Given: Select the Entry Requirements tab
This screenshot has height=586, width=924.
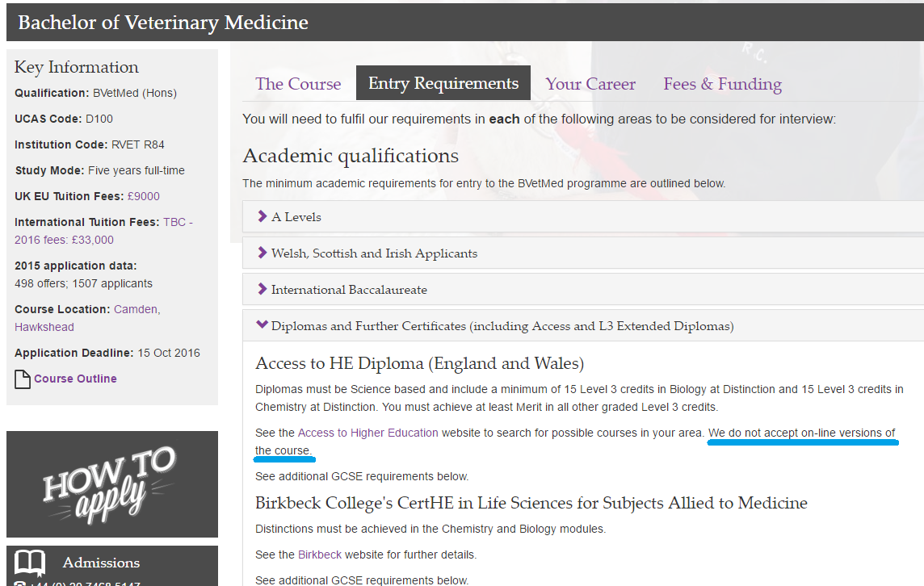Looking at the screenshot, I should pos(443,83).
